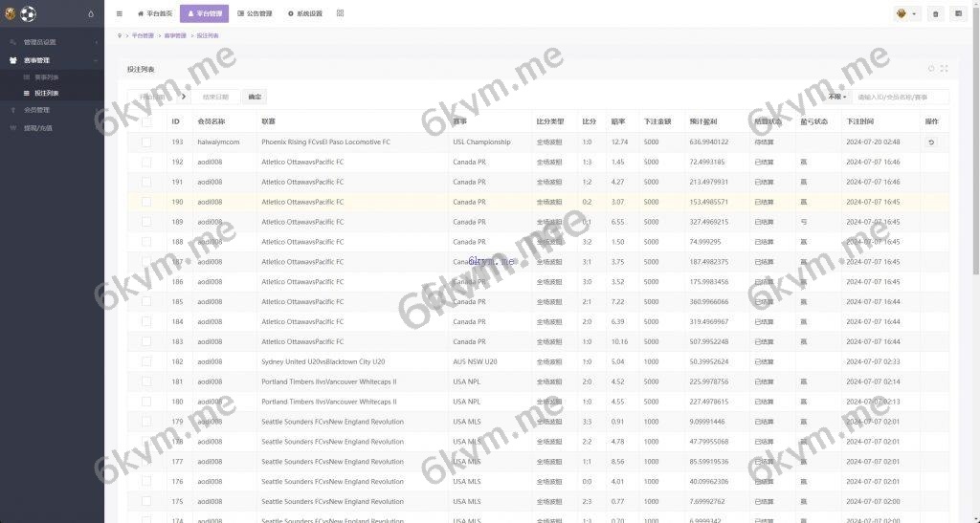The image size is (980, 523).
Task: Click the rightmost header panel icon
Action: pos(958,13)
